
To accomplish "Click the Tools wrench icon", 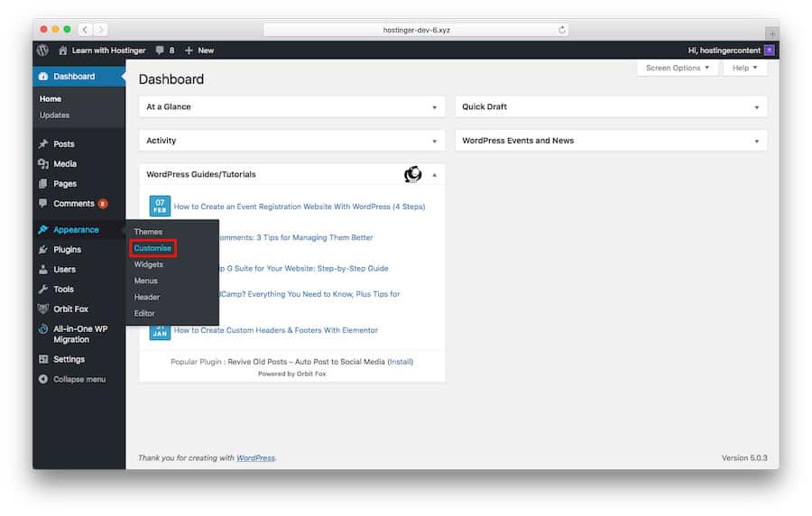I will point(43,289).
